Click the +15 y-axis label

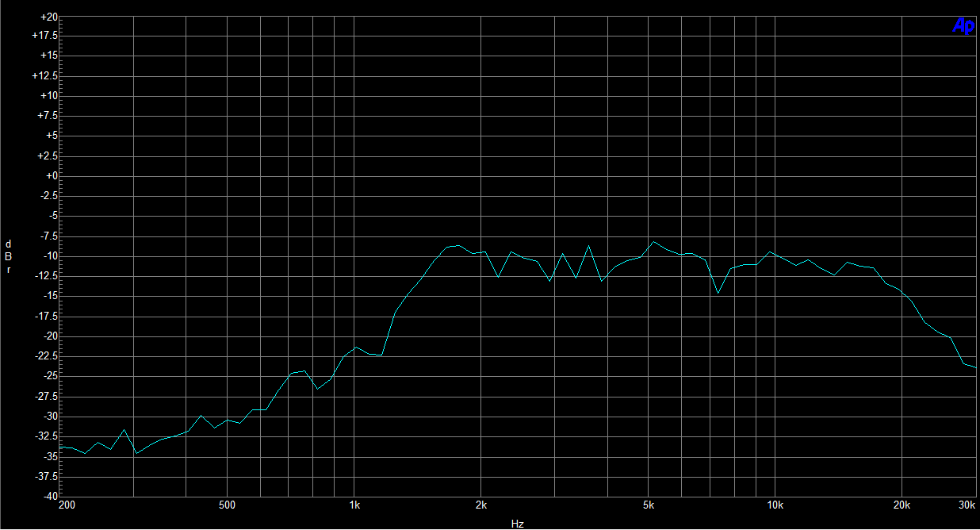pos(48,56)
